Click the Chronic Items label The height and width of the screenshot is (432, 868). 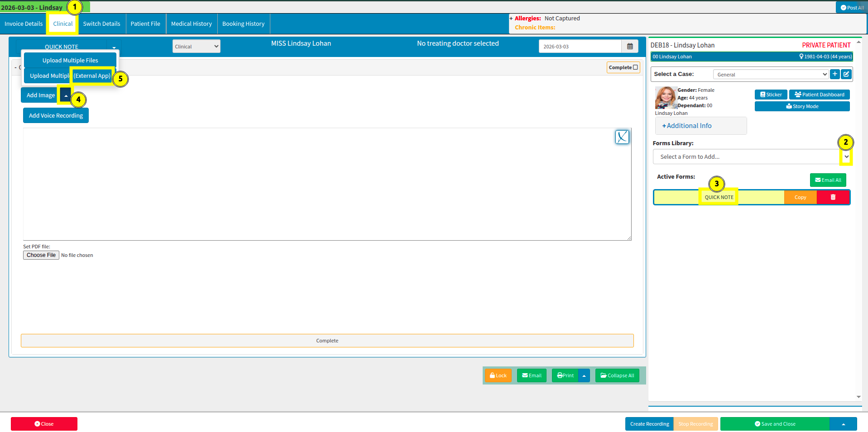(535, 28)
